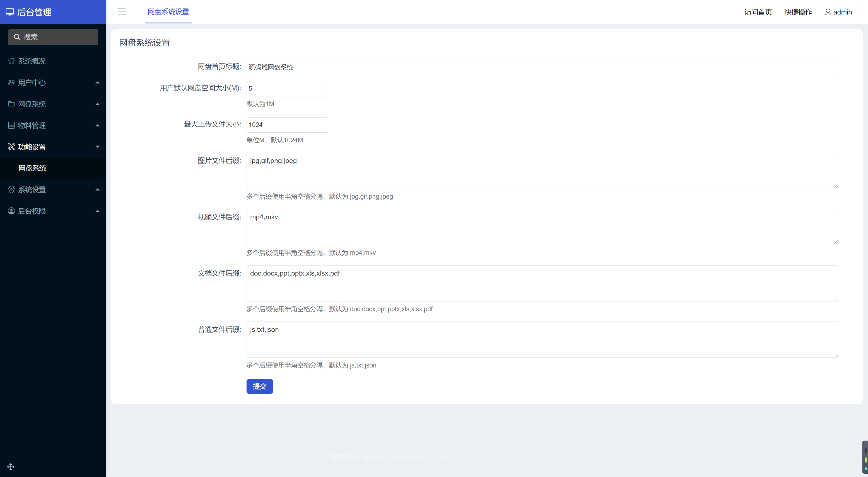Click the person icon beside 后台权限
The width and height of the screenshot is (868, 477).
(x=11, y=211)
